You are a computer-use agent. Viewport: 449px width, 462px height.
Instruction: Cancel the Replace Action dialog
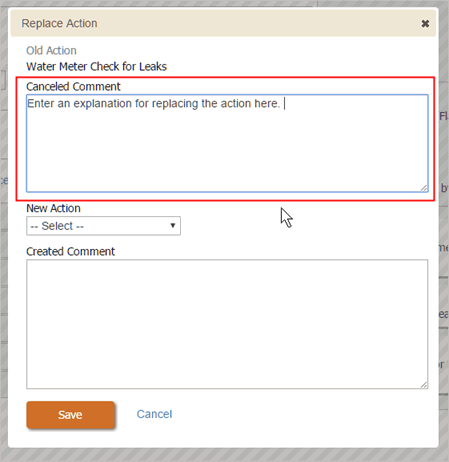[x=154, y=414]
